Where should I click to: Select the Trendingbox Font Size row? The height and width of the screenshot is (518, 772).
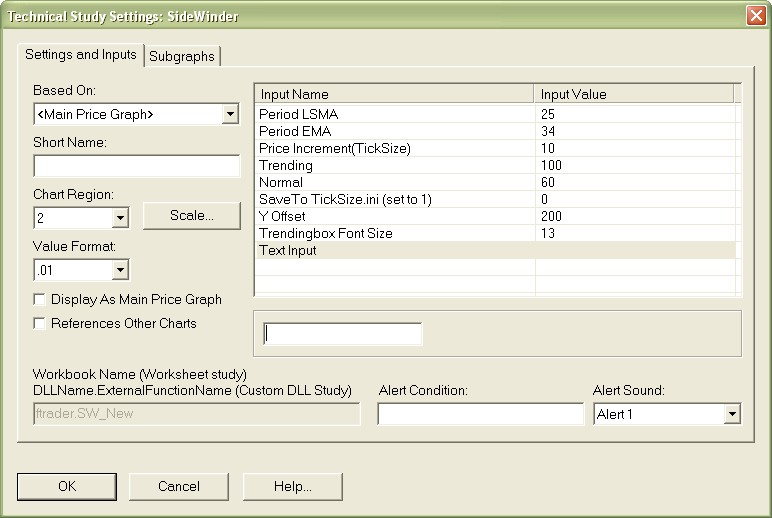pyautogui.click(x=395, y=233)
